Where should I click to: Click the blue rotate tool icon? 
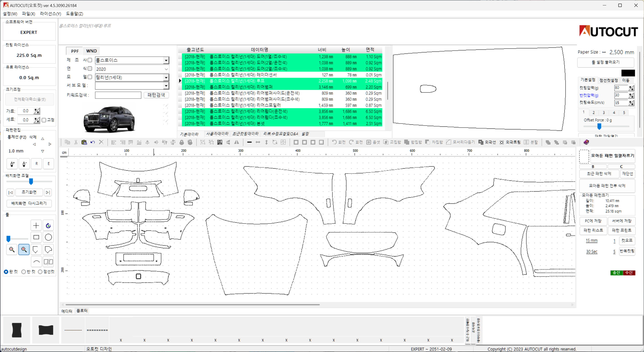pyautogui.click(x=48, y=225)
